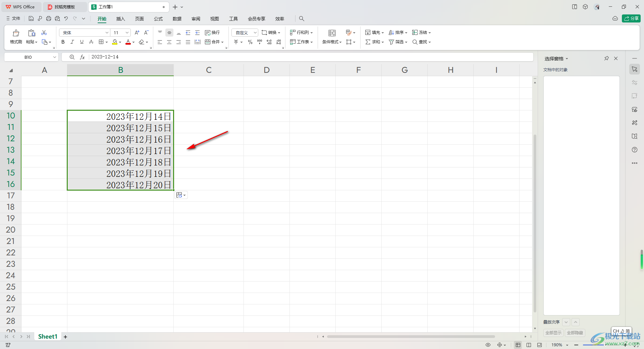Image resolution: width=644 pixels, height=349 pixels.
Task: Click the Conditional Formatting (条件格式) icon
Action: coord(332,33)
